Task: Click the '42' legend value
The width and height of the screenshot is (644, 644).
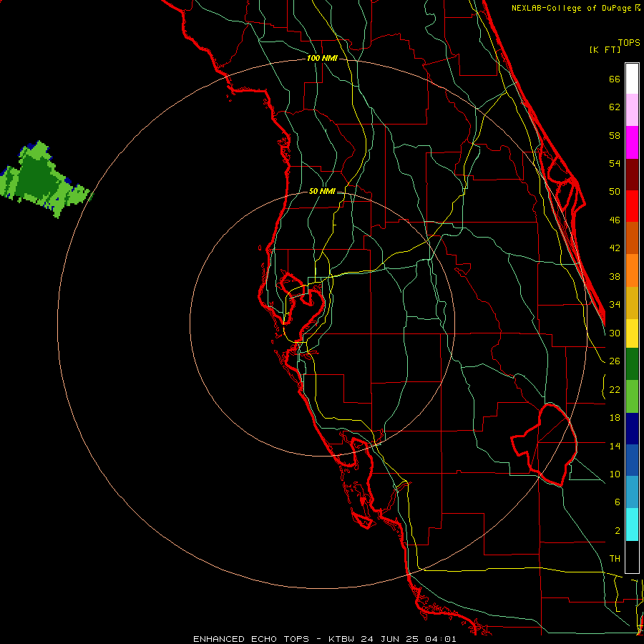Action: 615,248
